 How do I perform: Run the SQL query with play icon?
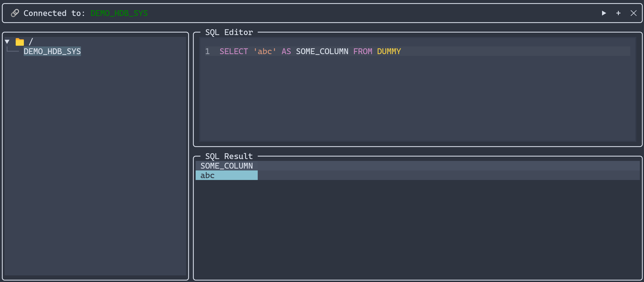click(x=604, y=13)
